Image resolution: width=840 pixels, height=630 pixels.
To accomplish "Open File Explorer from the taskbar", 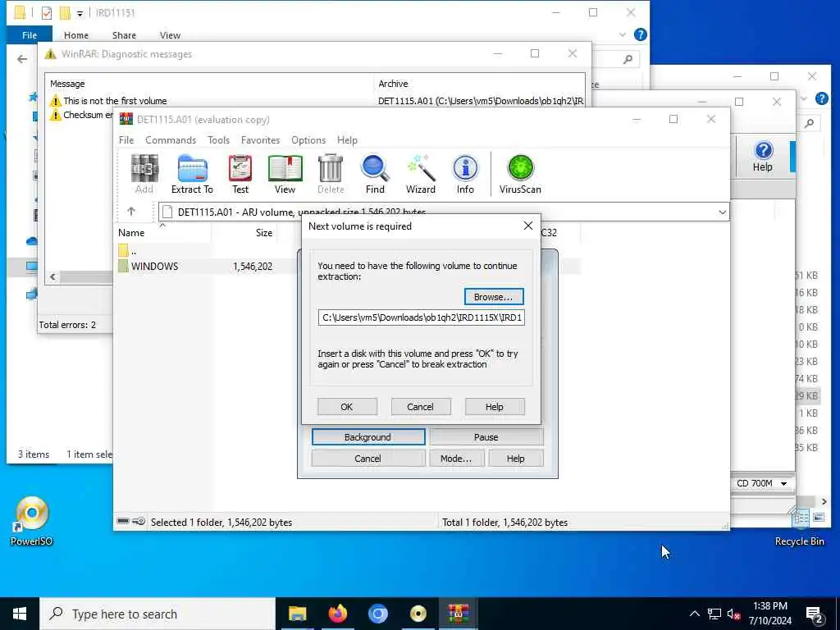I will (x=297, y=614).
